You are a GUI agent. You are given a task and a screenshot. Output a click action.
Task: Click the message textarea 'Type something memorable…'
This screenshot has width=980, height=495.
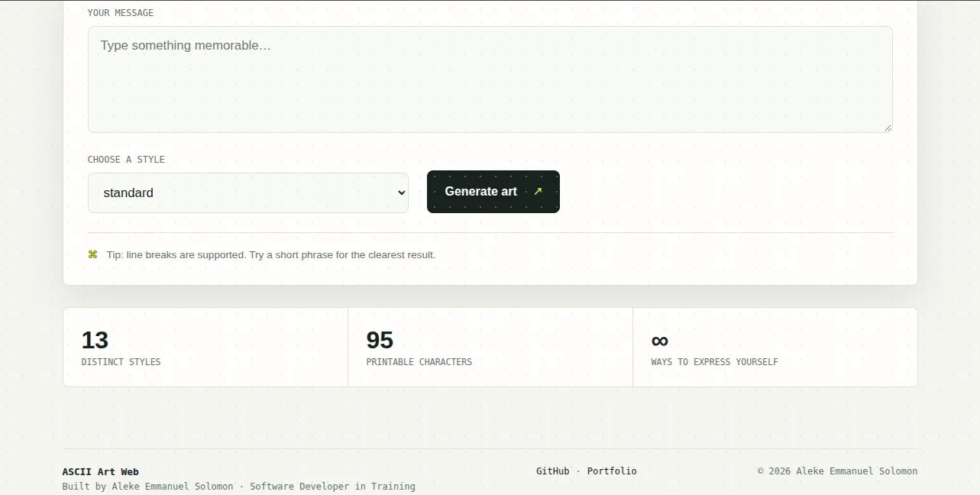pyautogui.click(x=490, y=79)
